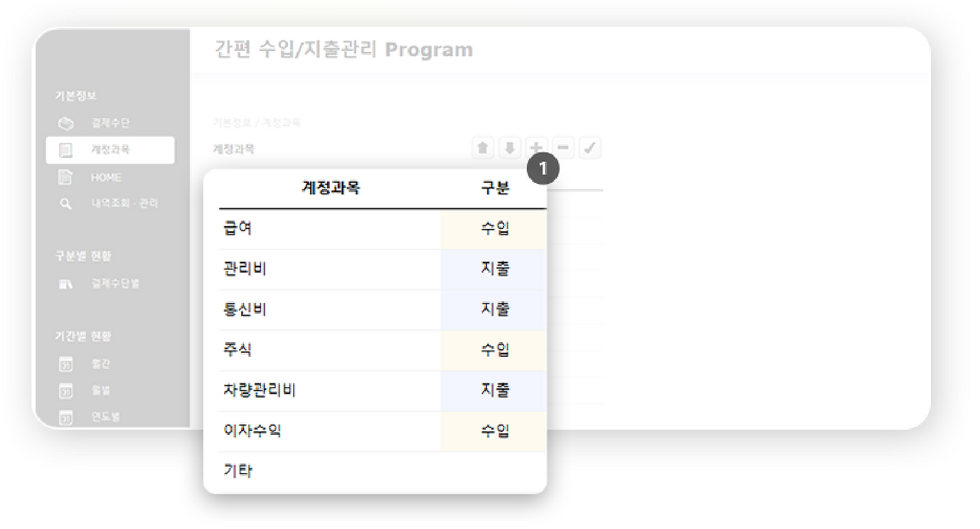Click 수입 cell in the 급여 row
980x529 pixels.
(494, 229)
